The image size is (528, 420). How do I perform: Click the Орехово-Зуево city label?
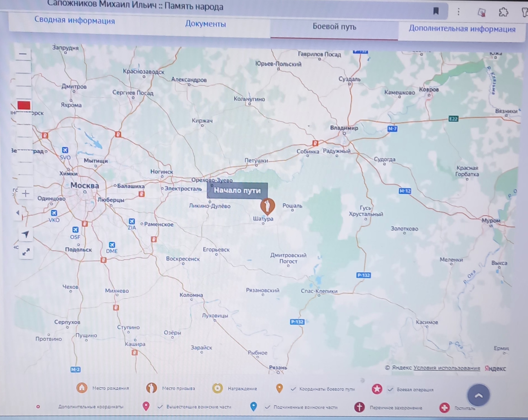pos(212,180)
